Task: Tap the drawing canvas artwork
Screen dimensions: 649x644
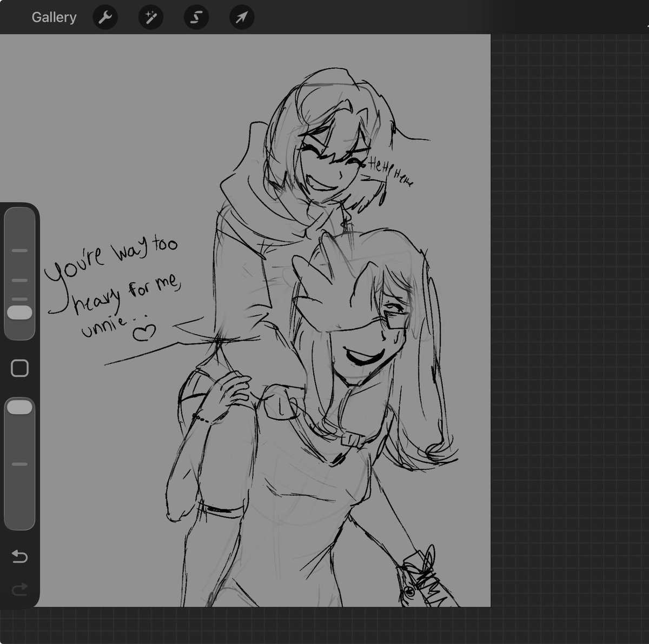Action: tap(245, 320)
